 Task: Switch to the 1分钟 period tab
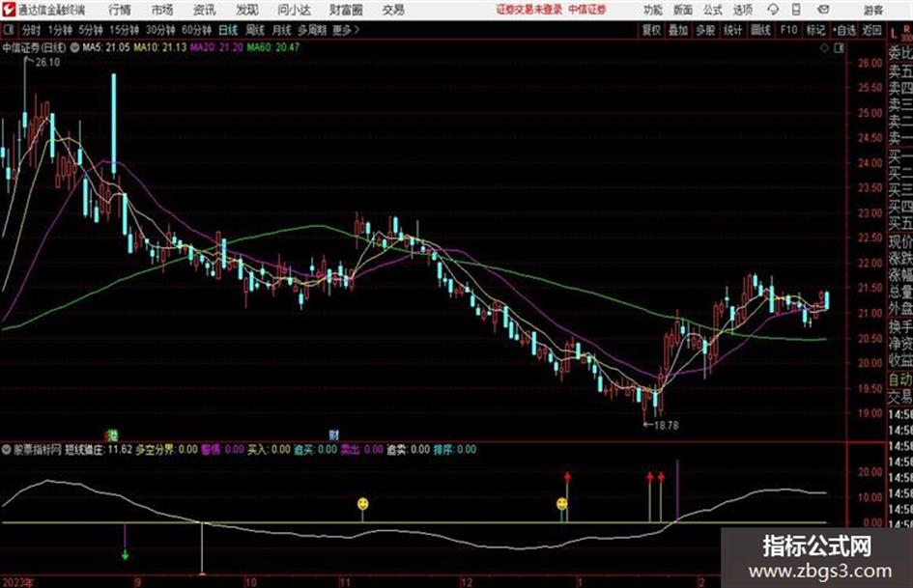point(60,30)
